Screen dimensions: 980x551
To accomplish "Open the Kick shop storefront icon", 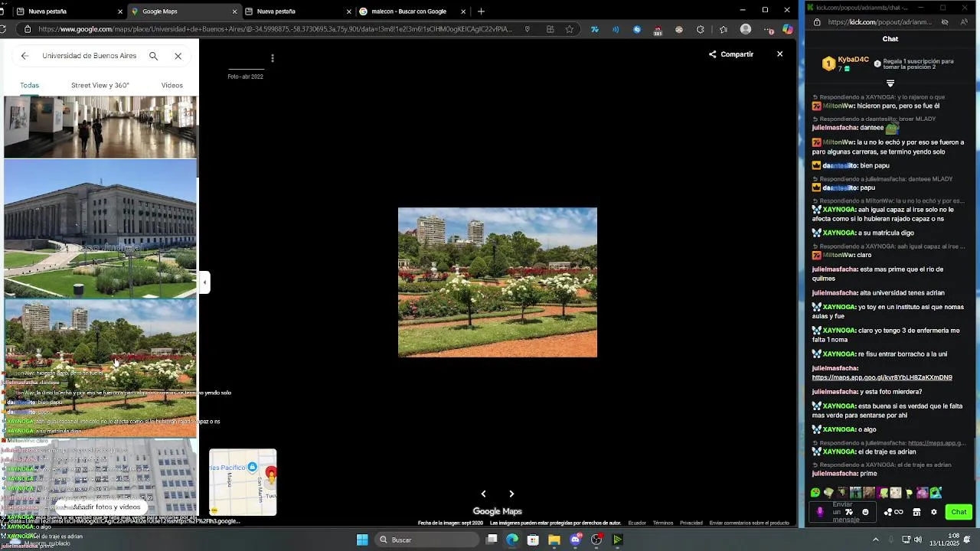I will 916,512.
